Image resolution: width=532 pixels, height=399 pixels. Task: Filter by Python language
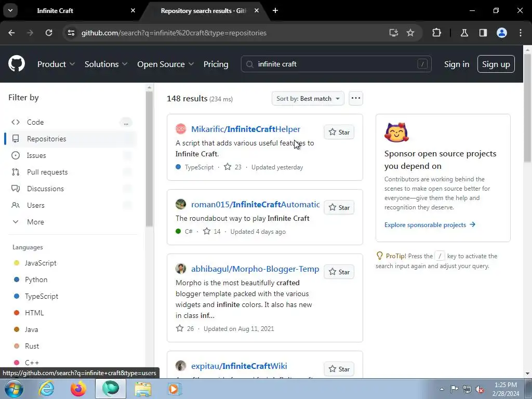point(36,280)
